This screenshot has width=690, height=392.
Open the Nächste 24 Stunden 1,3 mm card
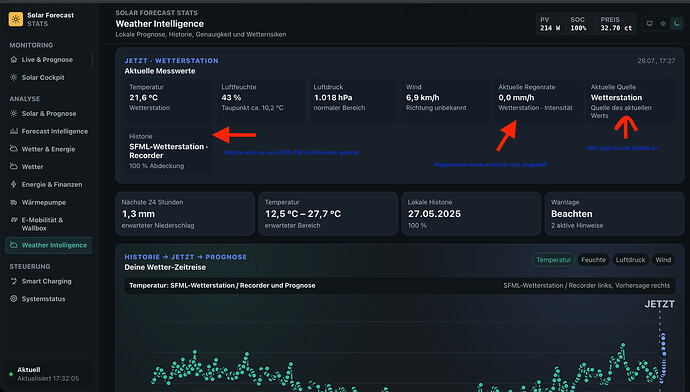pos(185,214)
